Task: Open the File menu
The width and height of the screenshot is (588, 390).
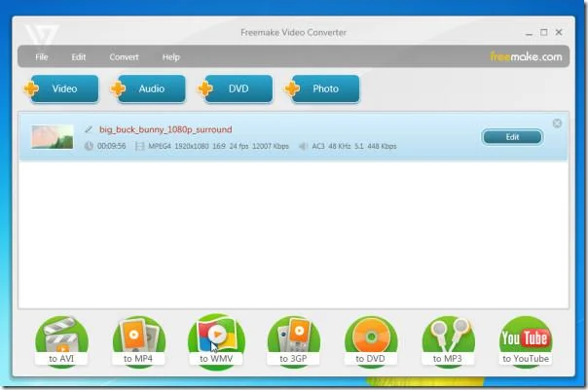Action: pyautogui.click(x=42, y=57)
